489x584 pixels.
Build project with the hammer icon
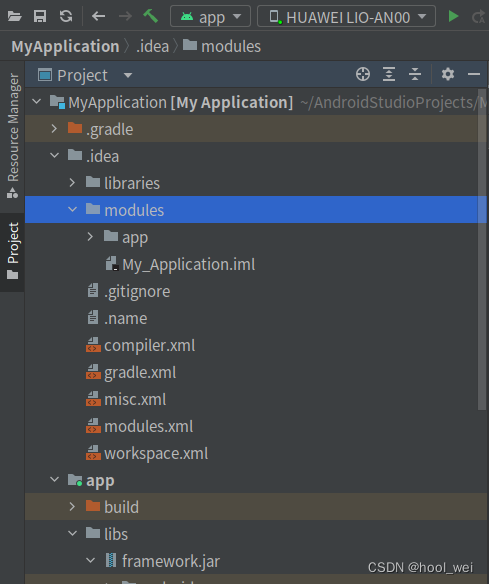(x=151, y=16)
